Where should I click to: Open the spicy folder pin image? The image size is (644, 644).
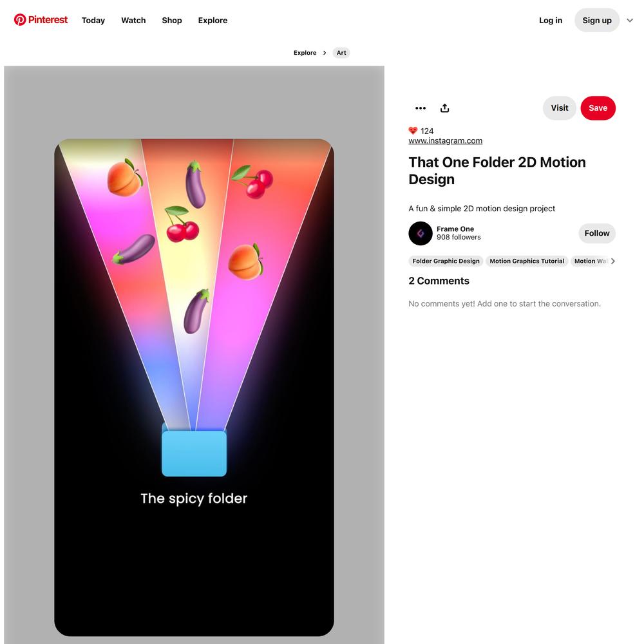194,387
